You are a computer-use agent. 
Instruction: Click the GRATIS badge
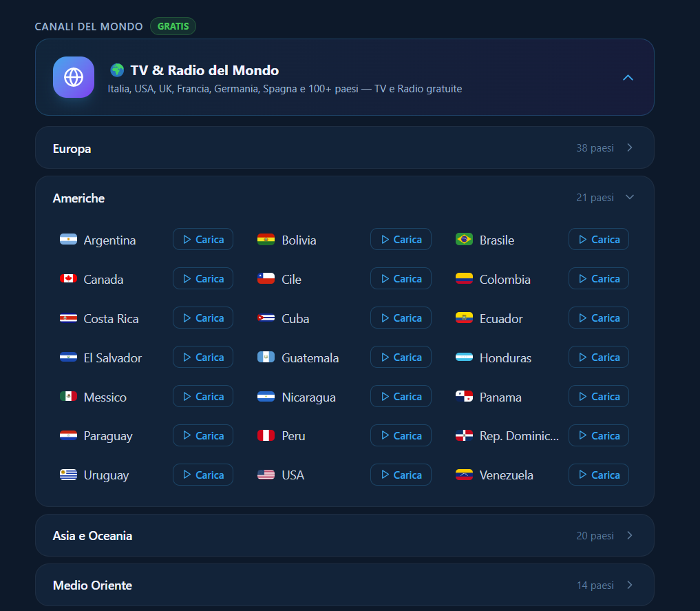(173, 26)
